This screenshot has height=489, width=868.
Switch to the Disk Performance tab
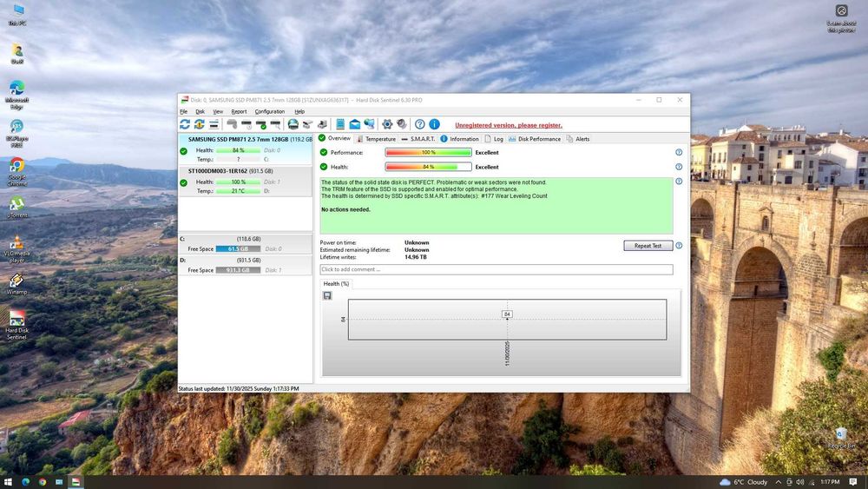[535, 139]
